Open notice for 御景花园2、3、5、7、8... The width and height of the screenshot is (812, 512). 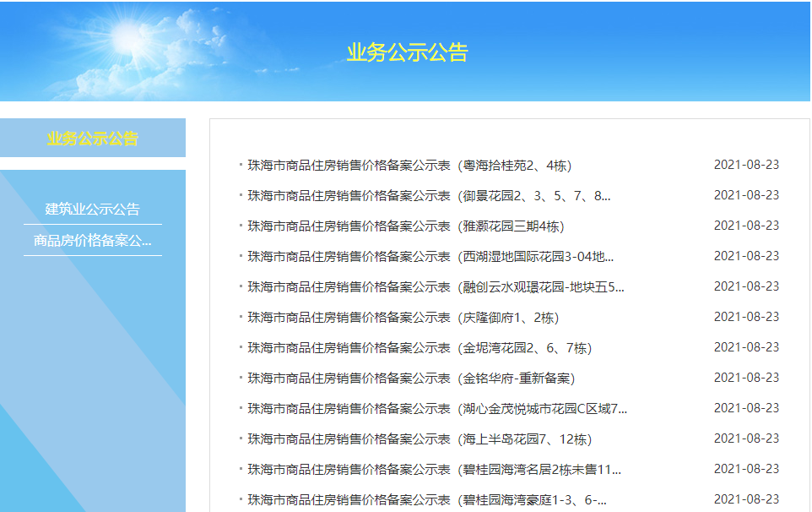tap(429, 196)
